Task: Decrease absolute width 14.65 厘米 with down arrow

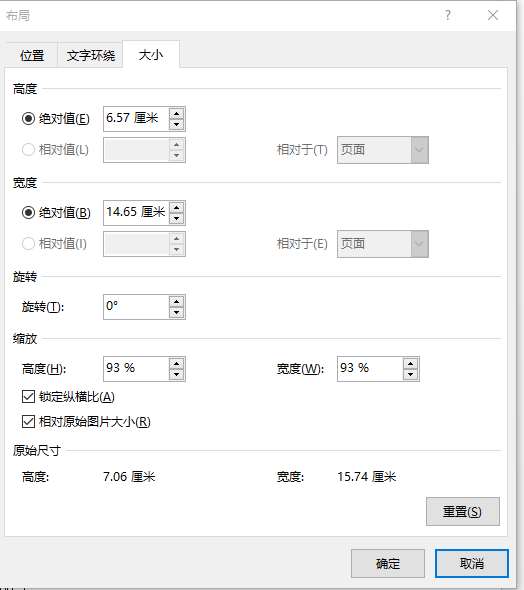Action: click(x=176, y=218)
